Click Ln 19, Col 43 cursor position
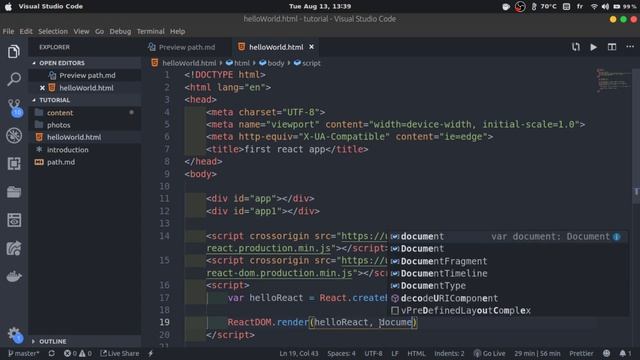The width and height of the screenshot is (640, 360). (299, 353)
